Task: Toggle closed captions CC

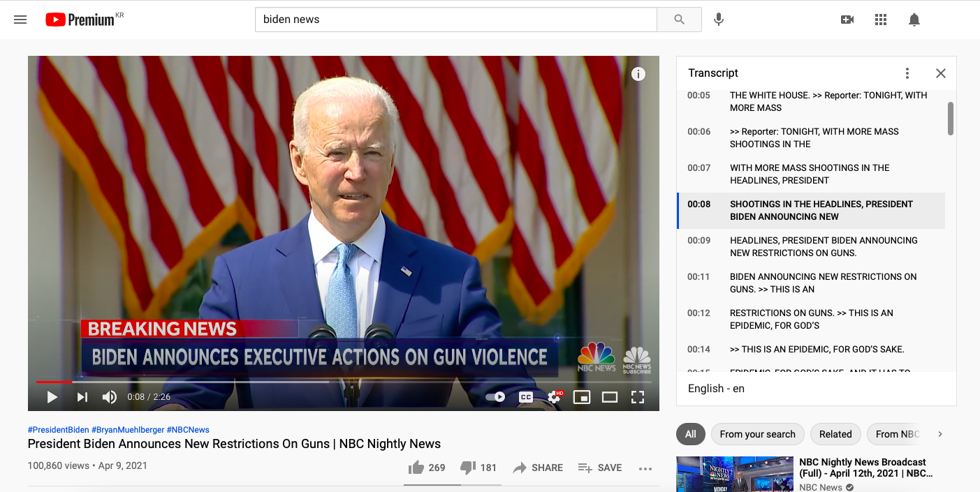Action: pyautogui.click(x=526, y=397)
